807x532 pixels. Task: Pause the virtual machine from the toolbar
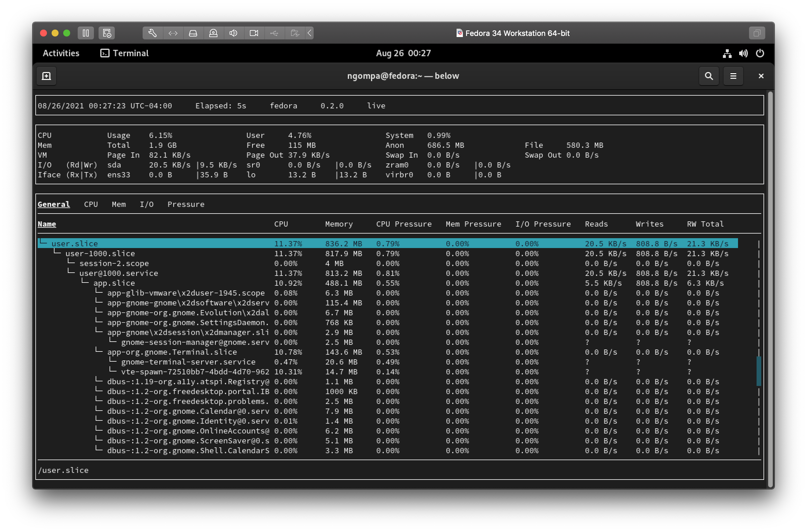click(86, 33)
